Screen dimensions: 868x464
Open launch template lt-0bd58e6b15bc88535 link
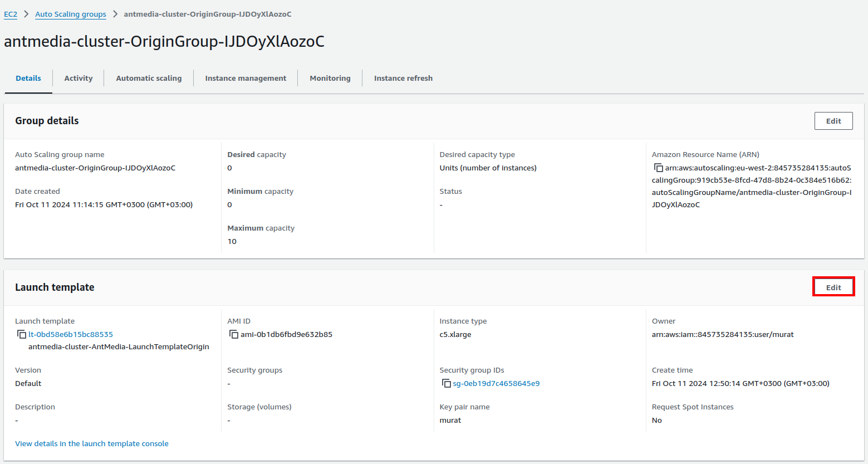pos(71,334)
